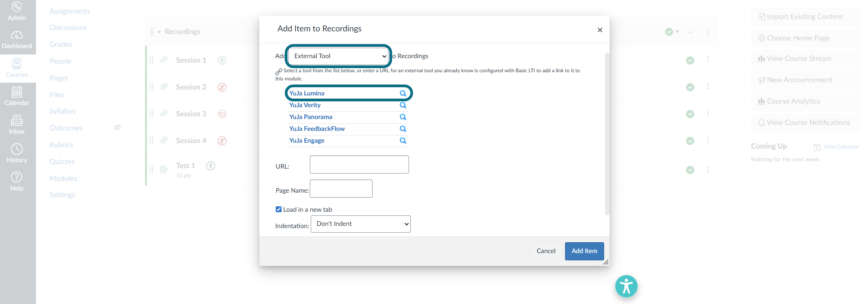
Task: Click Course Analytics button
Action: click(806, 101)
